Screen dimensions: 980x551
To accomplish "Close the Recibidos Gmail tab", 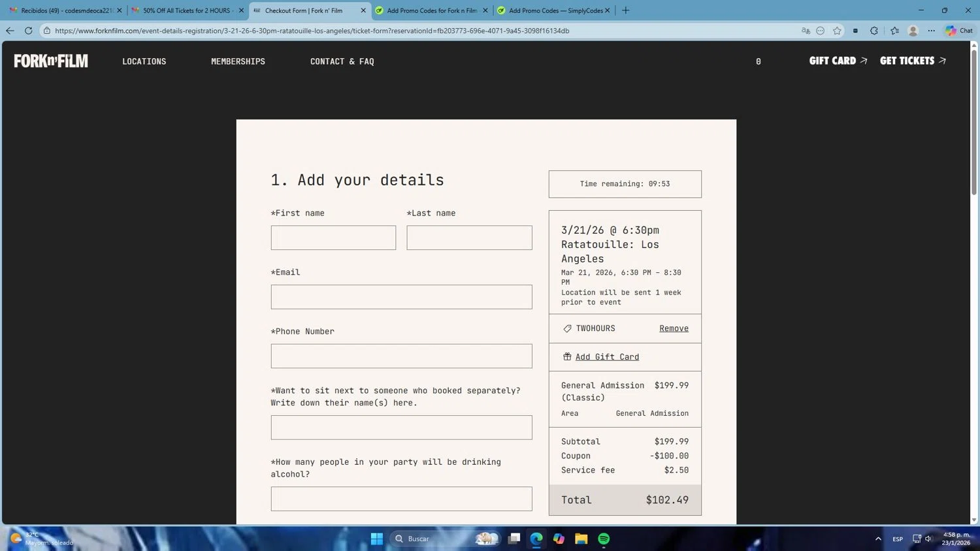I will click(119, 10).
